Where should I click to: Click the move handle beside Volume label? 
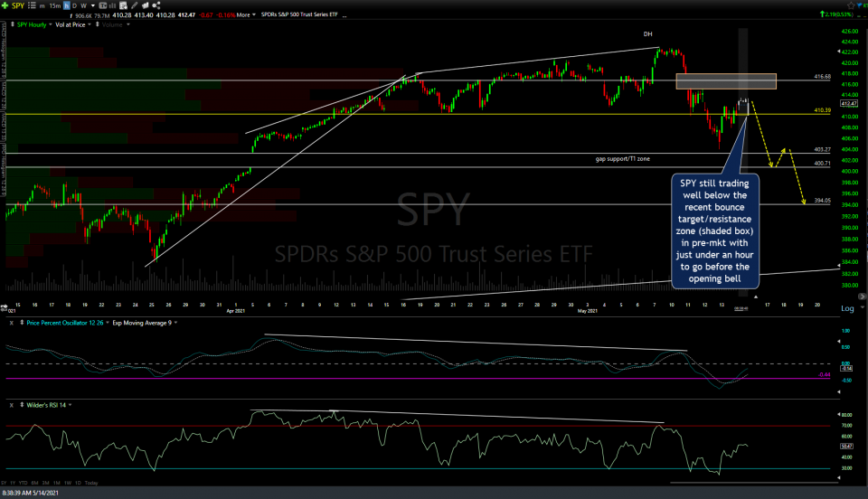tap(98, 24)
